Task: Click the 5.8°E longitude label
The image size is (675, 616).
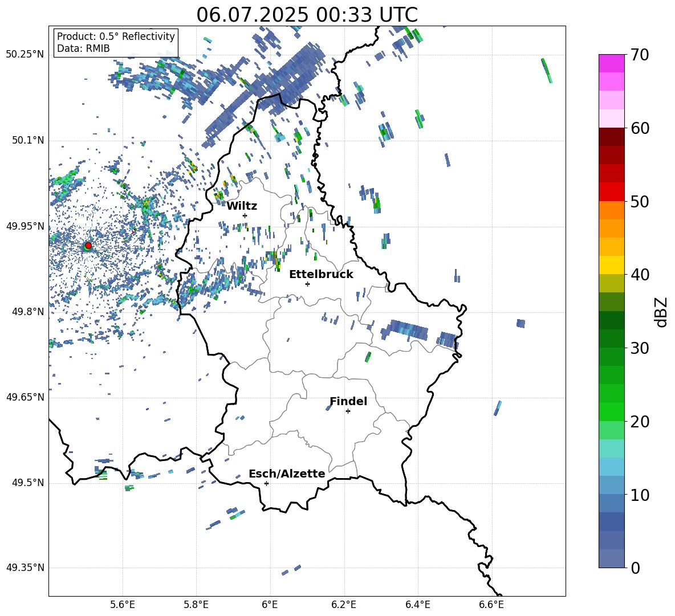Action: coord(196,605)
